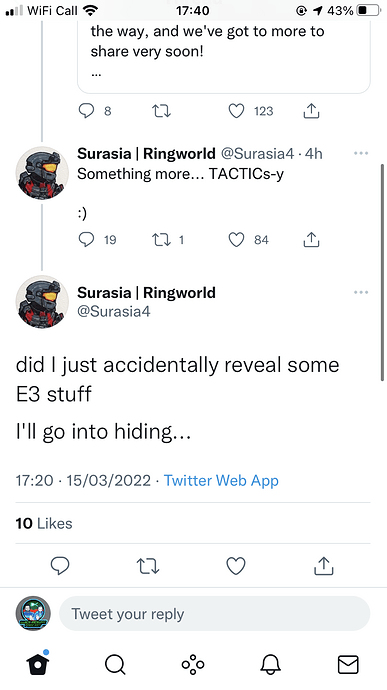Open Twitter Web App source link
Screen dimensions: 387x690
point(221,480)
